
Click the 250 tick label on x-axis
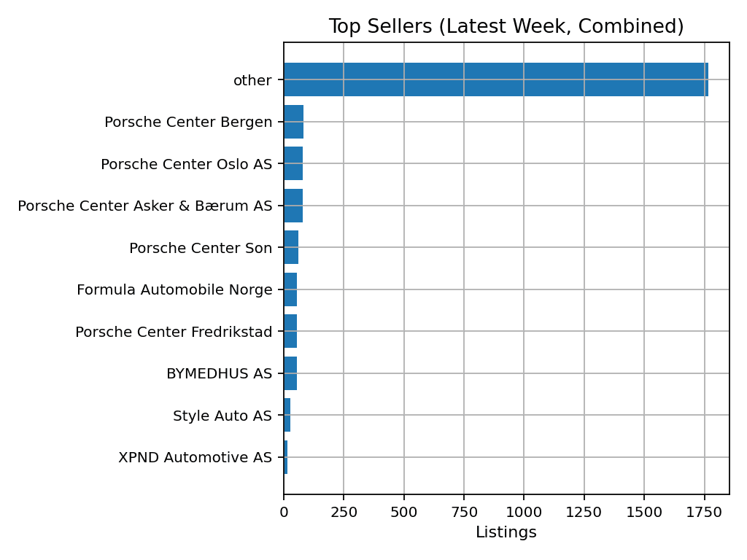click(344, 512)
